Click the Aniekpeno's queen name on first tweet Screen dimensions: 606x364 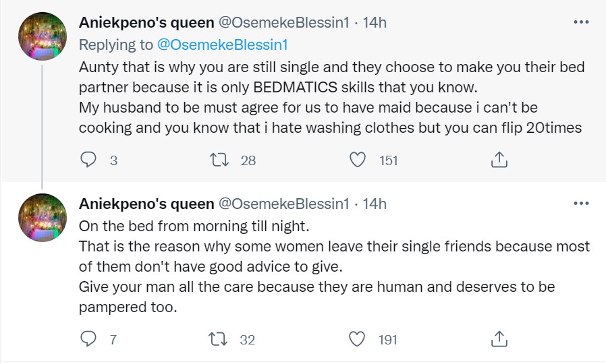(x=146, y=23)
